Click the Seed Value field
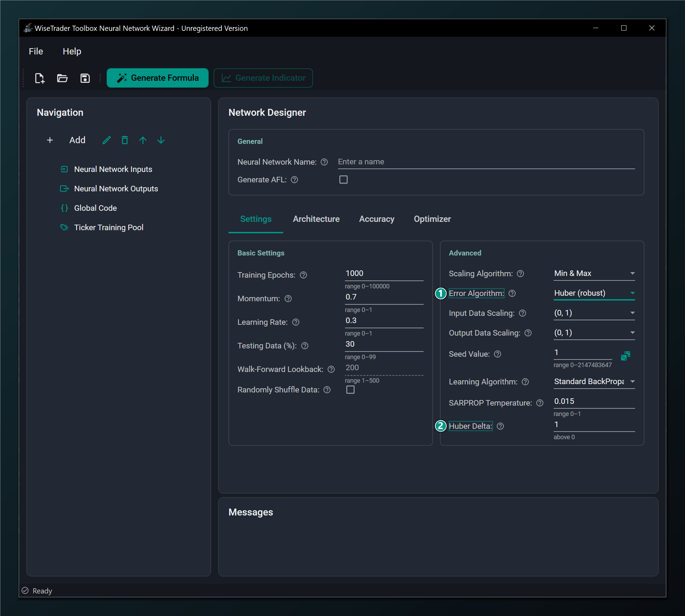685x616 pixels. click(x=583, y=353)
